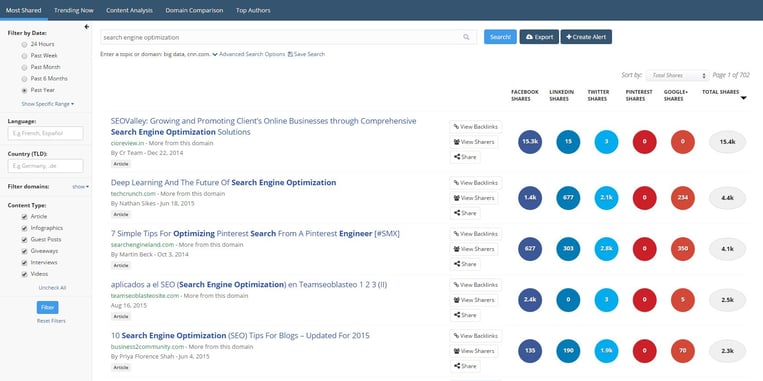
Task: View Sharers for 7 Simple Tips article
Action: tap(473, 249)
